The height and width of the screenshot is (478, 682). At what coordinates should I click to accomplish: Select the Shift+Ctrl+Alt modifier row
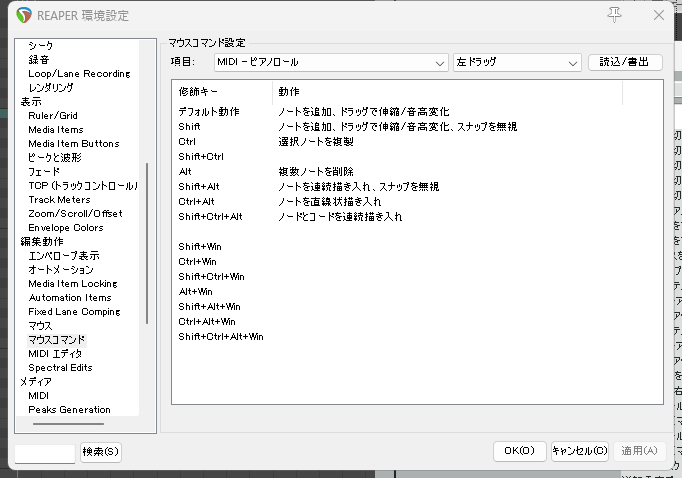click(418, 217)
